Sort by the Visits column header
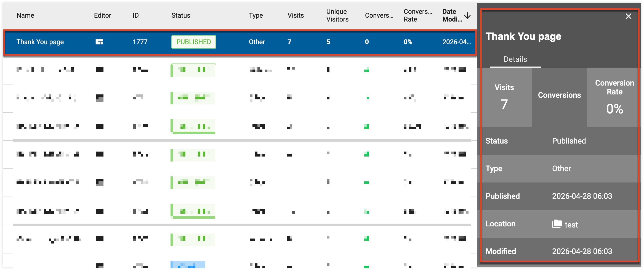644x270 pixels. click(296, 15)
